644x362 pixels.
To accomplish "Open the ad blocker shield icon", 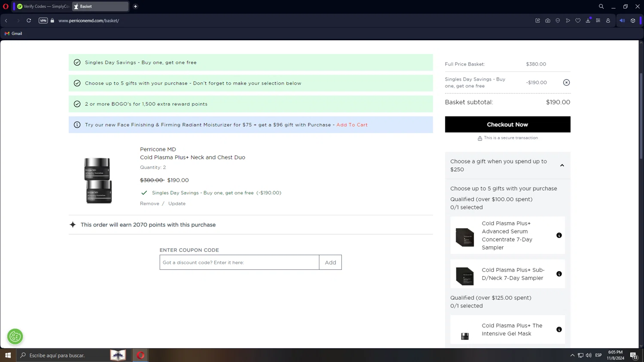I will [x=558, y=21].
